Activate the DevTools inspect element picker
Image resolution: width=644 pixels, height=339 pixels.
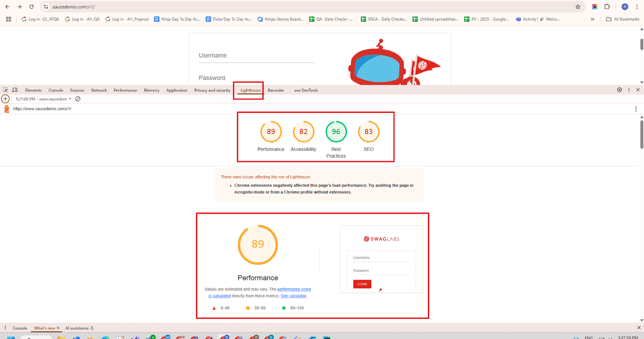[x=6, y=90]
